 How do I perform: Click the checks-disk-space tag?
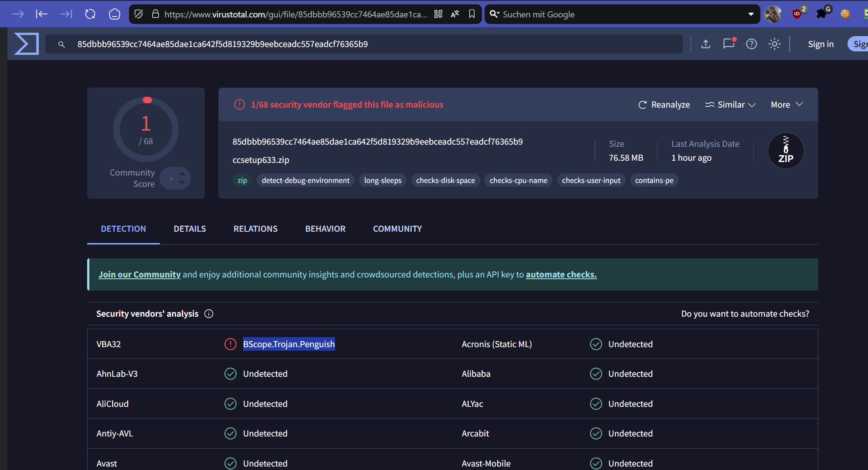tap(445, 180)
